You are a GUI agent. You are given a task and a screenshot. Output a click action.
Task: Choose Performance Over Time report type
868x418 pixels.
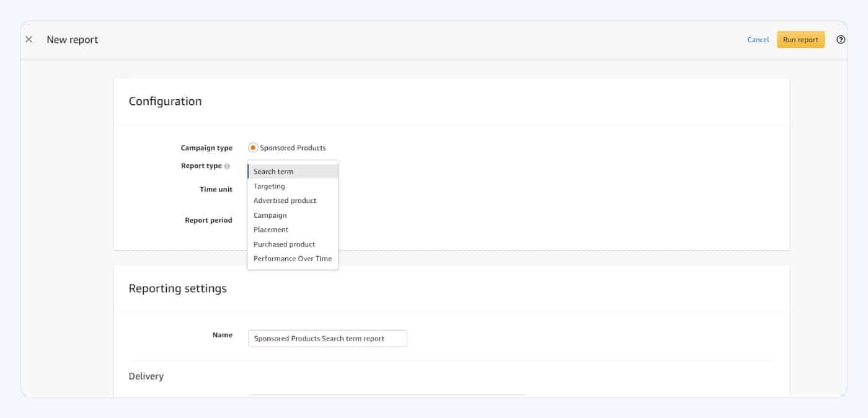(x=293, y=259)
